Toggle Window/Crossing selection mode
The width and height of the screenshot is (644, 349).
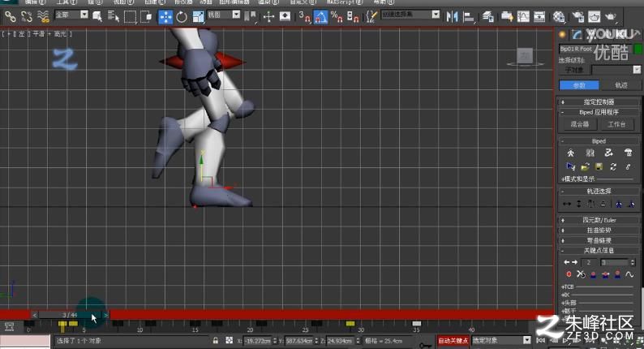pyautogui.click(x=146, y=17)
